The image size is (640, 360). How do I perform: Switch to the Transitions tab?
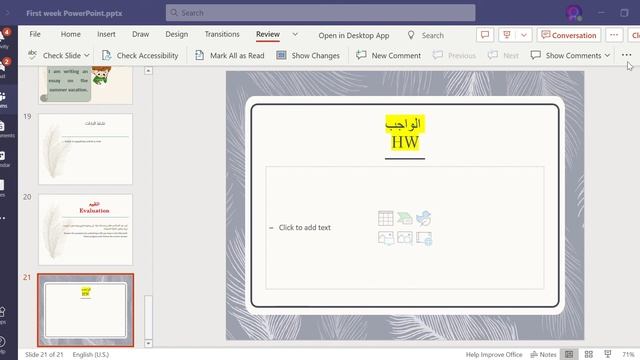click(222, 34)
